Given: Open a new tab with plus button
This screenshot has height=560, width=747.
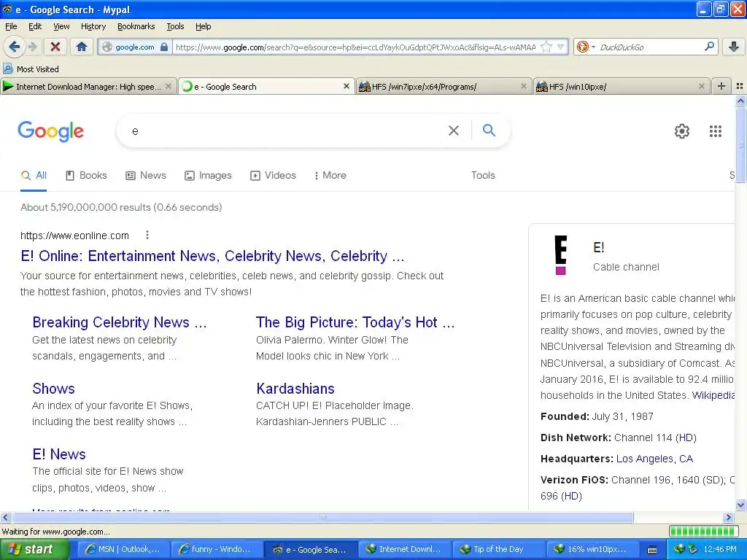Looking at the screenshot, I should [721, 86].
